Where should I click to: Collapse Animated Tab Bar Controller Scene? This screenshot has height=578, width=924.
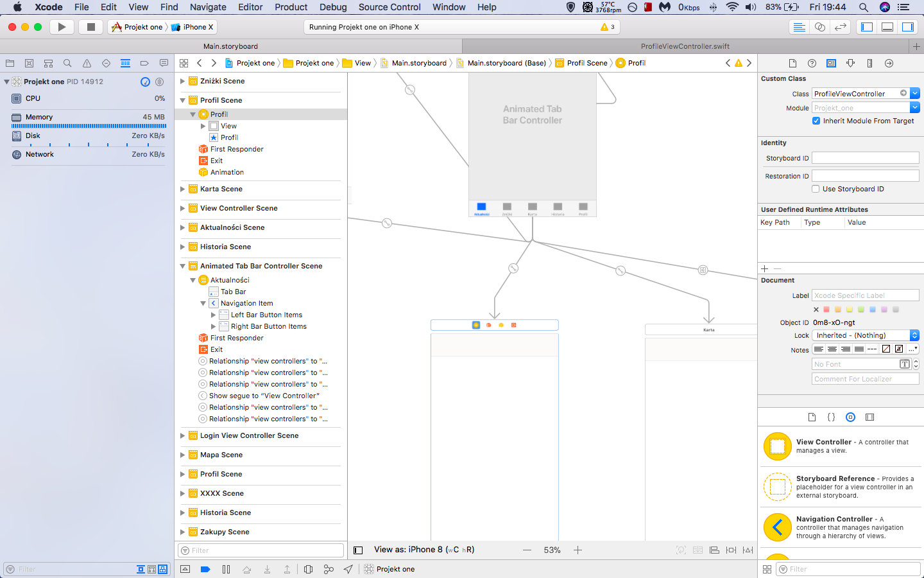pyautogui.click(x=183, y=266)
